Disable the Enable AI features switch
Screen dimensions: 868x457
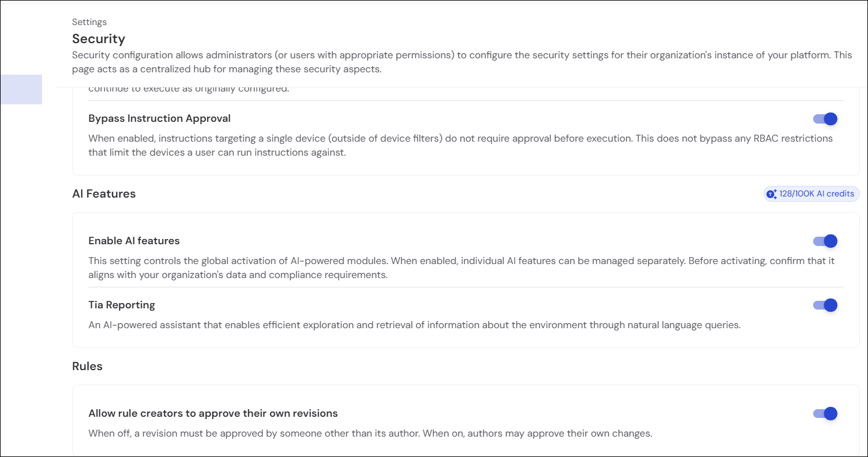pos(825,241)
